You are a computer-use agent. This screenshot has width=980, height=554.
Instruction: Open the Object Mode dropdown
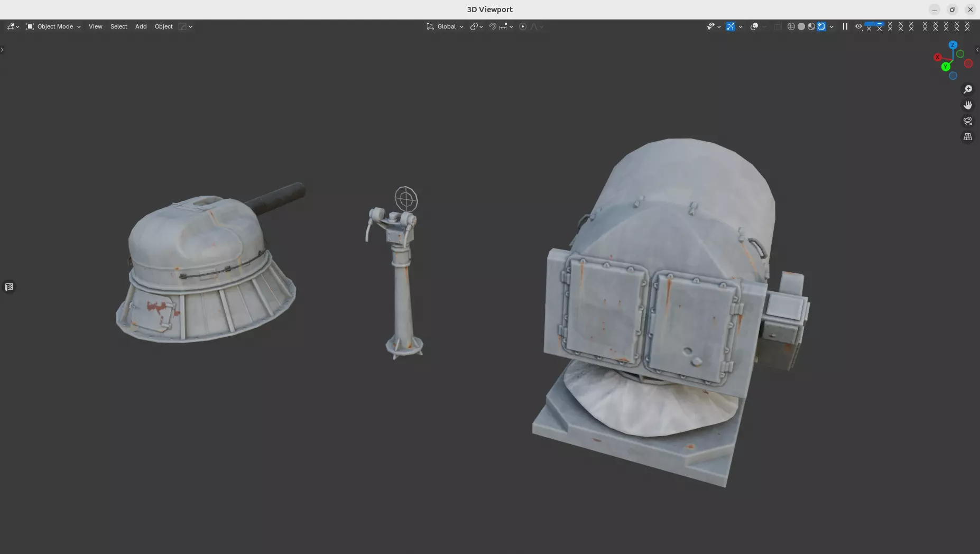pyautogui.click(x=53, y=26)
